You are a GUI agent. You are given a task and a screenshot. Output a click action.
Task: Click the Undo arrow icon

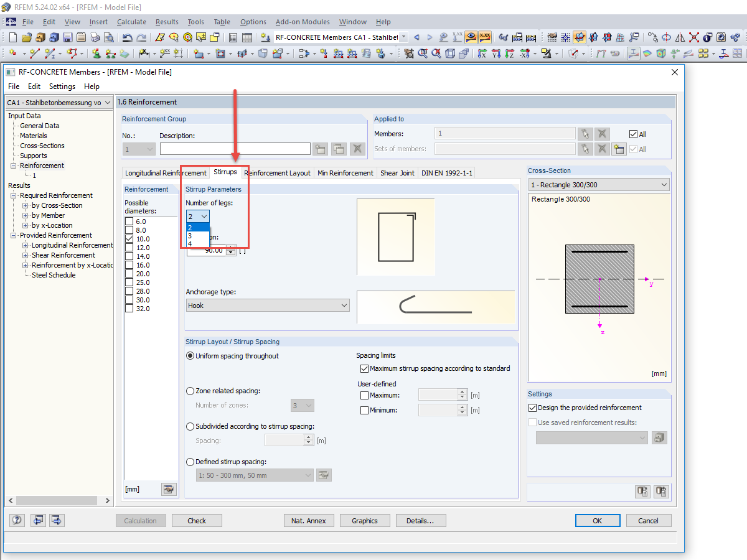tap(127, 37)
